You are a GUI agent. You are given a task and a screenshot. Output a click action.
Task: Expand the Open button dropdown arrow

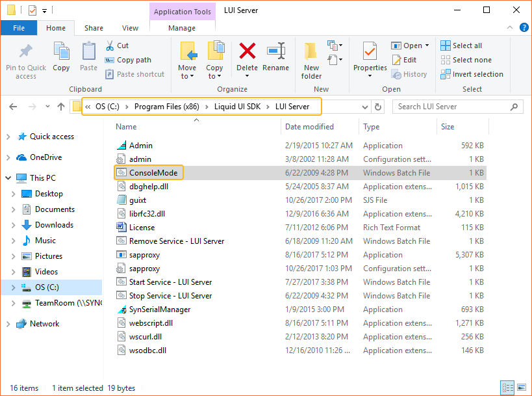coord(427,46)
